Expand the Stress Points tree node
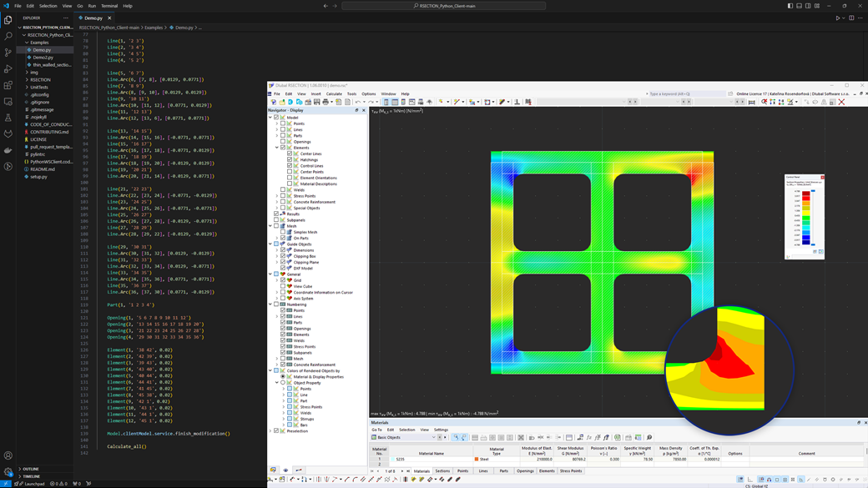The height and width of the screenshot is (488, 868). pos(277,196)
